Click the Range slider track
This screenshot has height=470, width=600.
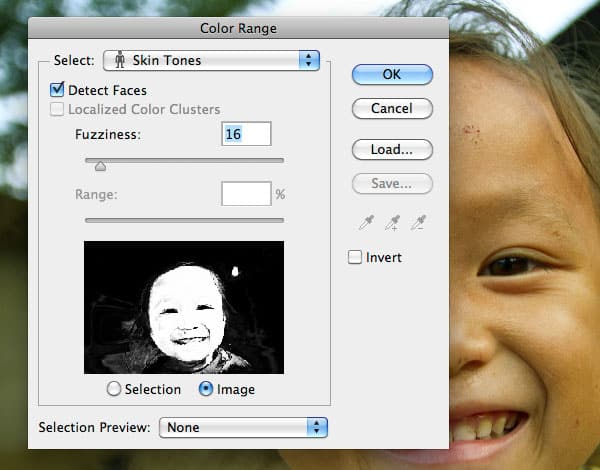[x=184, y=219]
